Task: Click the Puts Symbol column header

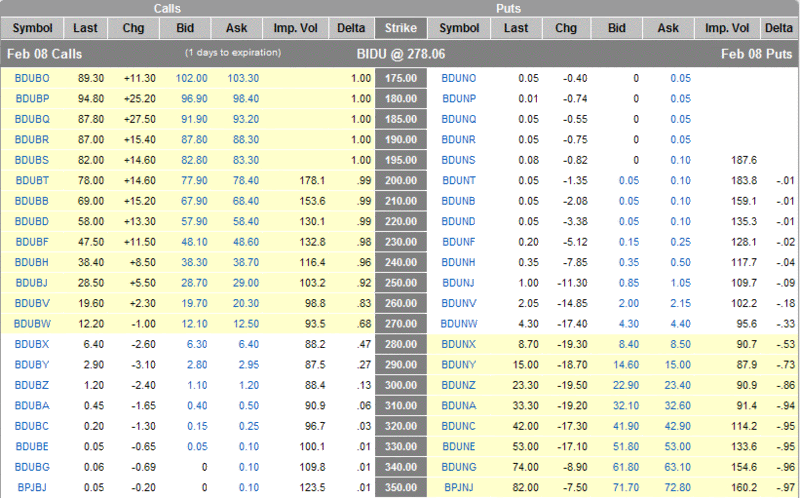Action: [x=459, y=28]
